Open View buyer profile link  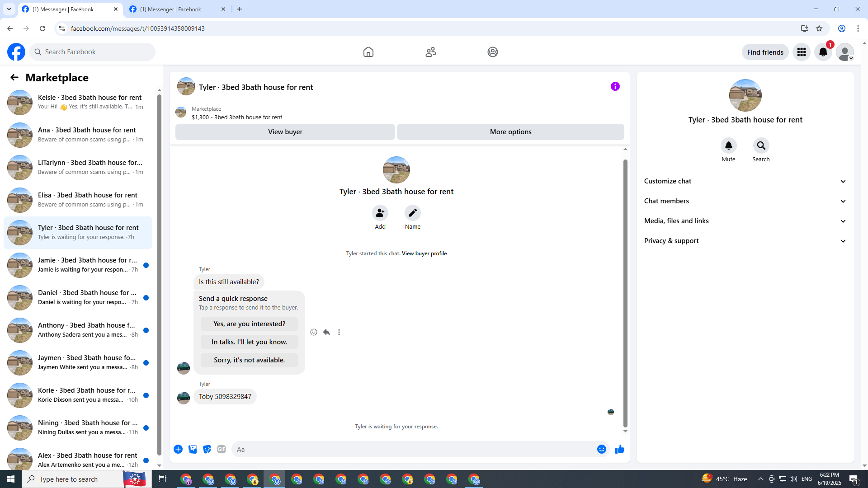click(x=424, y=253)
